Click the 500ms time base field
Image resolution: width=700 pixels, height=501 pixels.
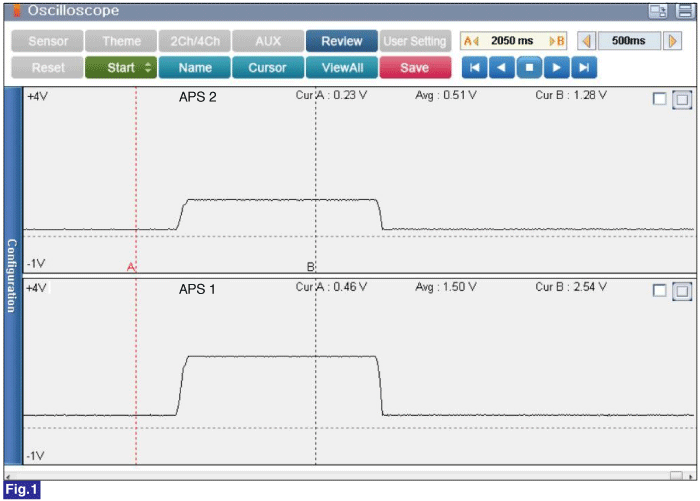[x=629, y=41]
